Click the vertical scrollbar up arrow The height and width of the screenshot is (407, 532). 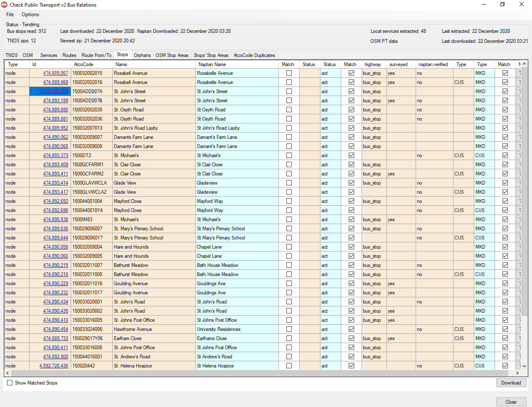(524, 64)
